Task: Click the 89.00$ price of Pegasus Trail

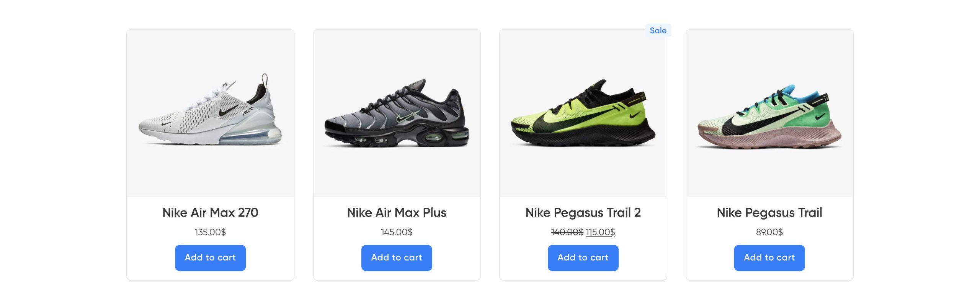Action: pos(769,232)
